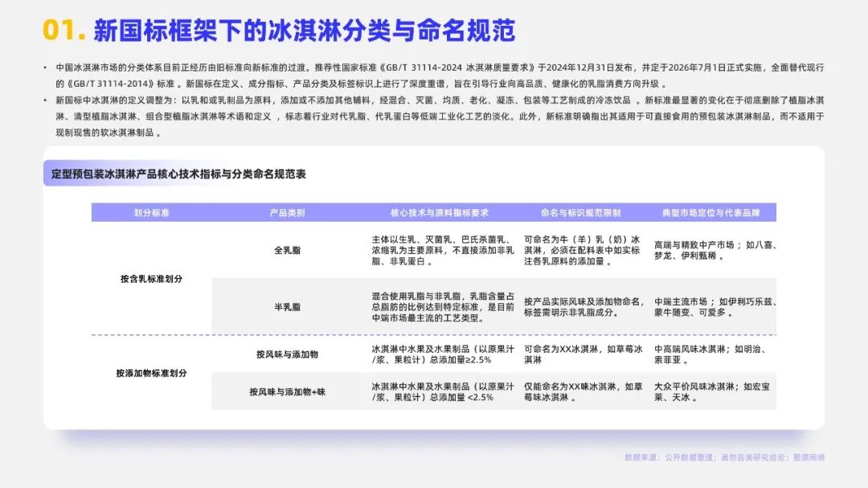The width and height of the screenshot is (868, 488).
Task: Click the column header 核心技术与原料指标要求
Action: click(x=440, y=213)
